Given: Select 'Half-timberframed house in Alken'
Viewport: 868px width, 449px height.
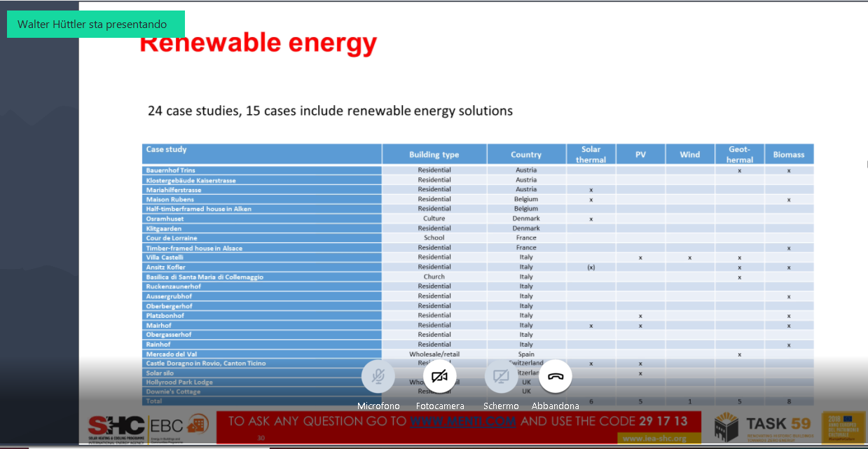Looking at the screenshot, I should point(198,209).
